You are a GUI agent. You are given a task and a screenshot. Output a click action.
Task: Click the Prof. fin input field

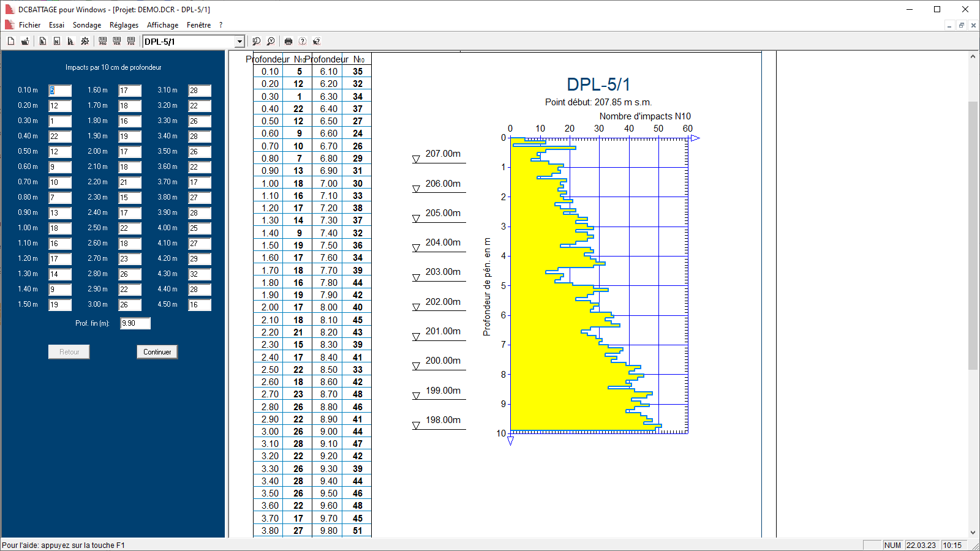(x=135, y=323)
